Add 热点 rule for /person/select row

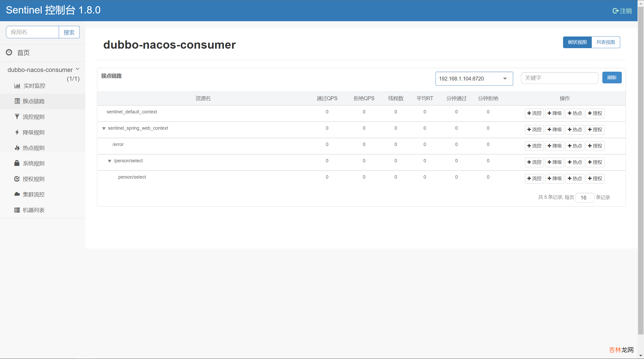pos(575,162)
